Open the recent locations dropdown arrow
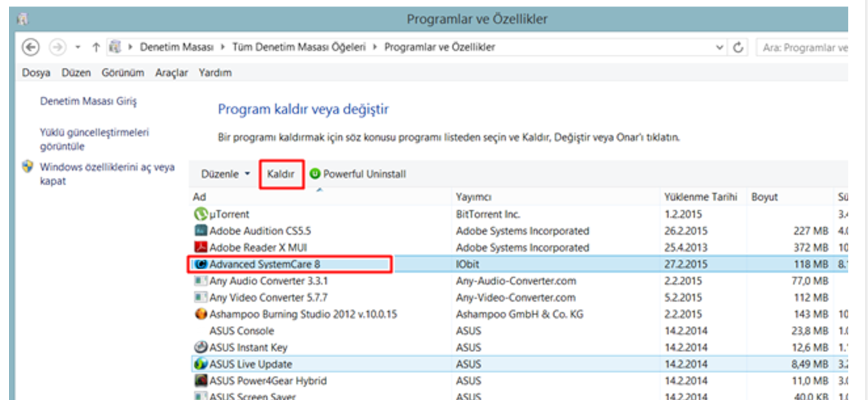This screenshot has height=400, width=868. tap(78, 47)
